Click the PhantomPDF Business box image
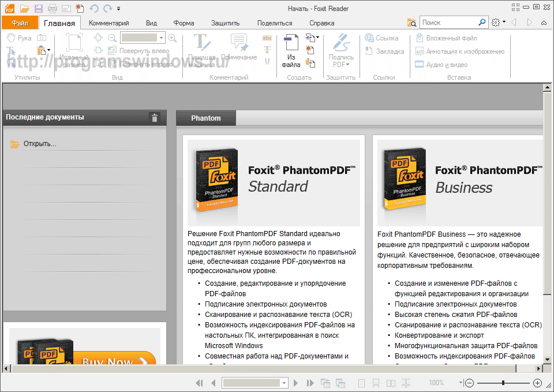The image size is (554, 392). point(405,178)
